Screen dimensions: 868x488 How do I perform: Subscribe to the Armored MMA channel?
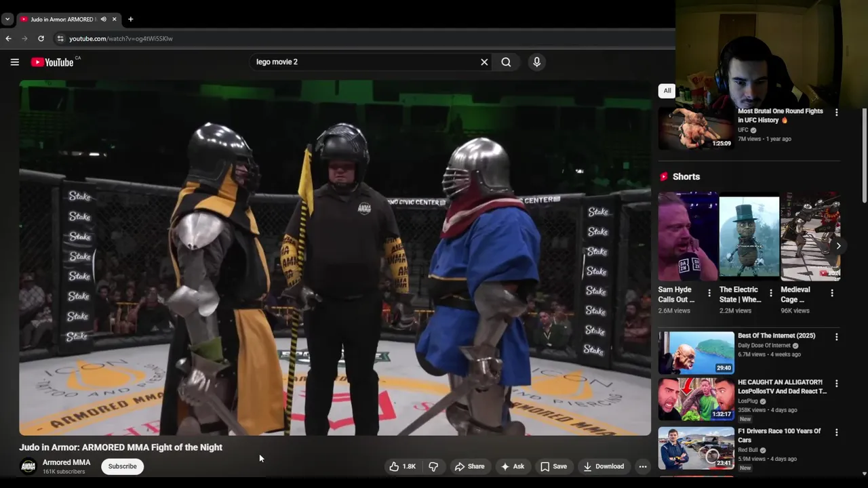tap(123, 466)
